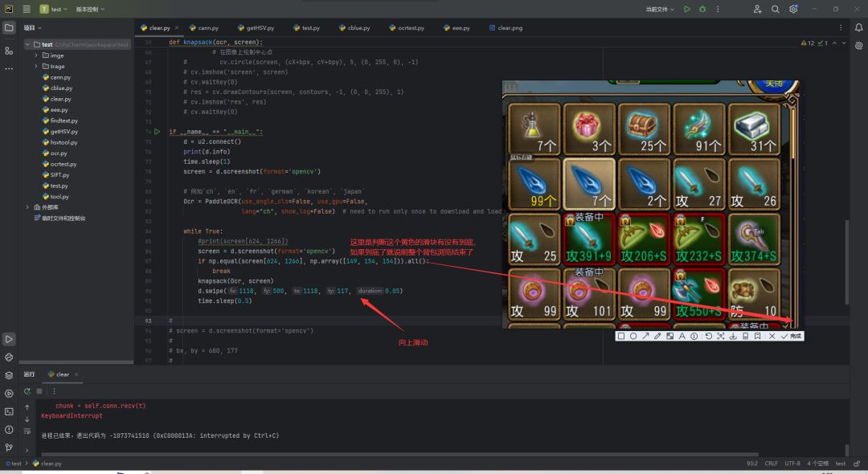Click the up arrow in the Run console gutter
This screenshot has height=474, width=868.
[27, 407]
